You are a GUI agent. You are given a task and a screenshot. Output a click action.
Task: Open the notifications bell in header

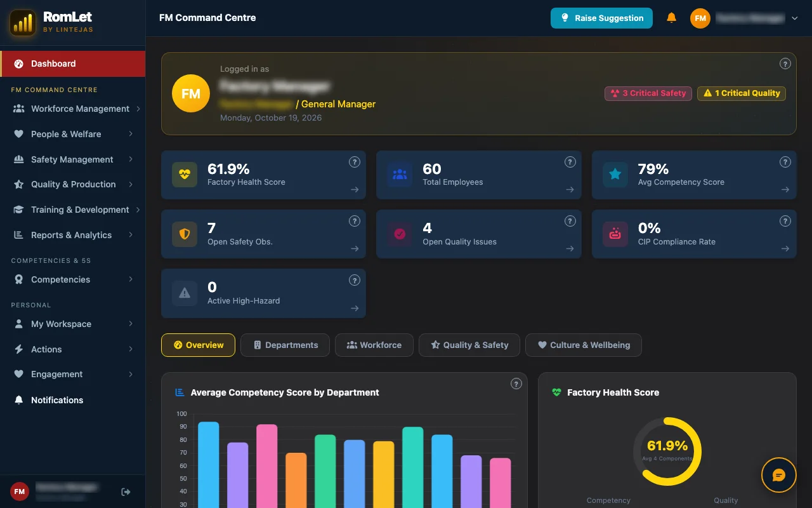click(671, 18)
